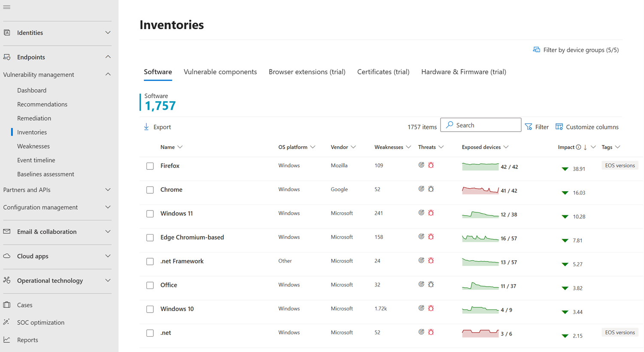
Task: Click Chrome threat insights target icon
Action: pyautogui.click(x=421, y=189)
